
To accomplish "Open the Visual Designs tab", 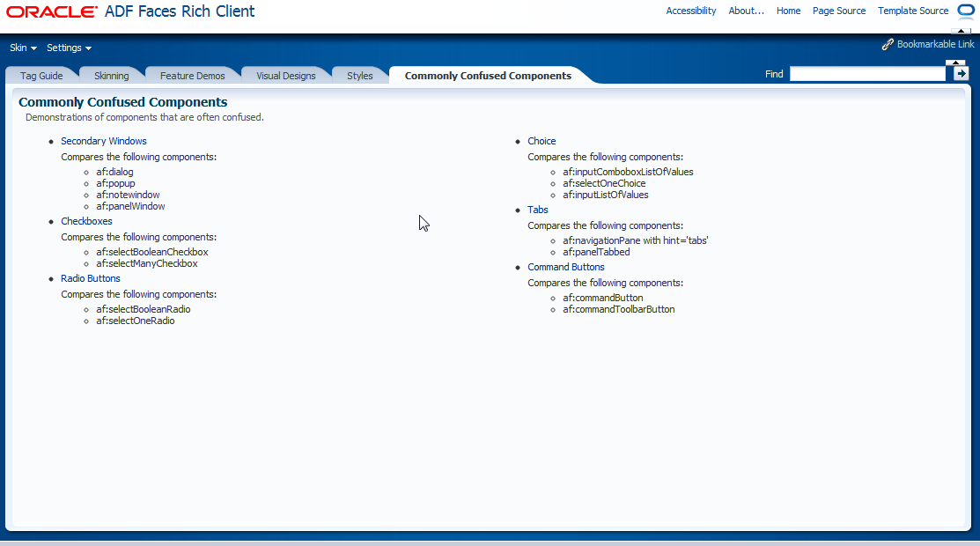I will click(x=285, y=76).
